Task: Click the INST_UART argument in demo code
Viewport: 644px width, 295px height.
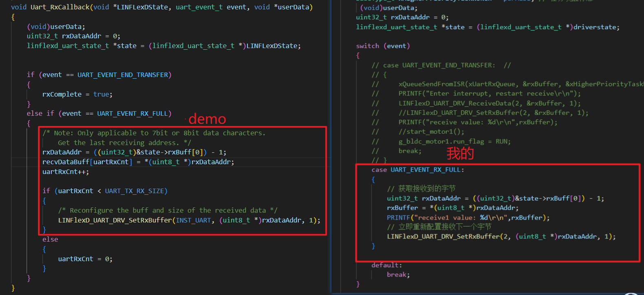Action: [x=193, y=220]
